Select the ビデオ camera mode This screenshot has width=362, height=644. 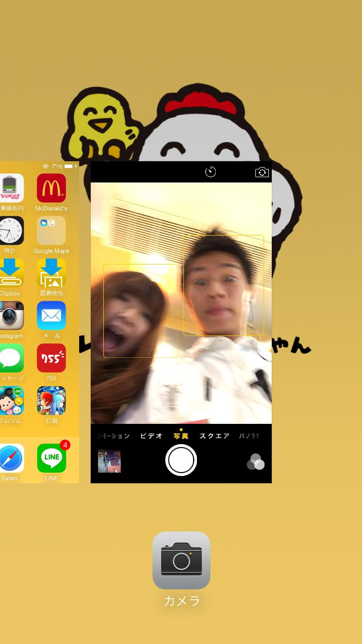pyautogui.click(x=151, y=436)
